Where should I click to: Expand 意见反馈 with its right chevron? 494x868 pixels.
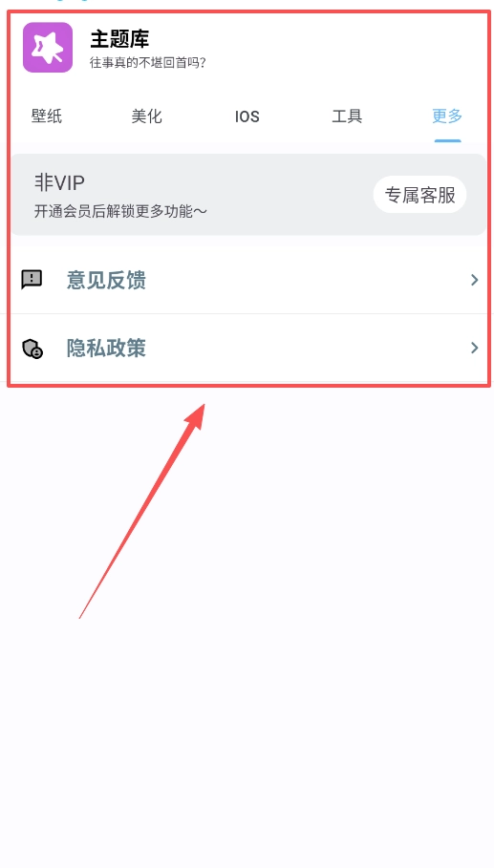[x=474, y=280]
